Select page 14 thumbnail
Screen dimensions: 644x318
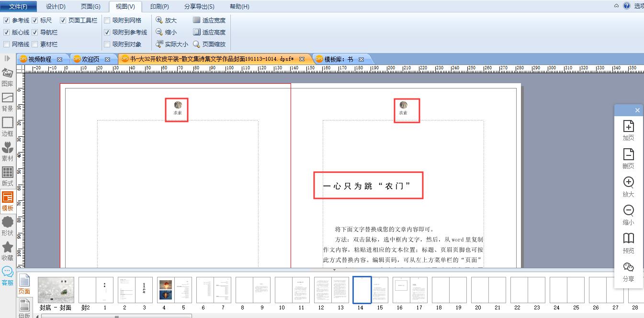362,290
